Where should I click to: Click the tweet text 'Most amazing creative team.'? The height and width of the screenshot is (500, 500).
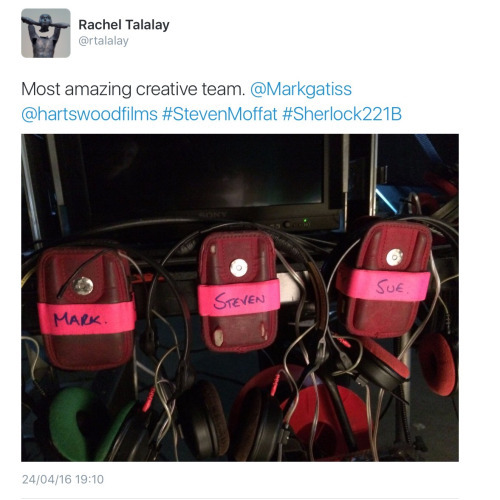[133, 89]
